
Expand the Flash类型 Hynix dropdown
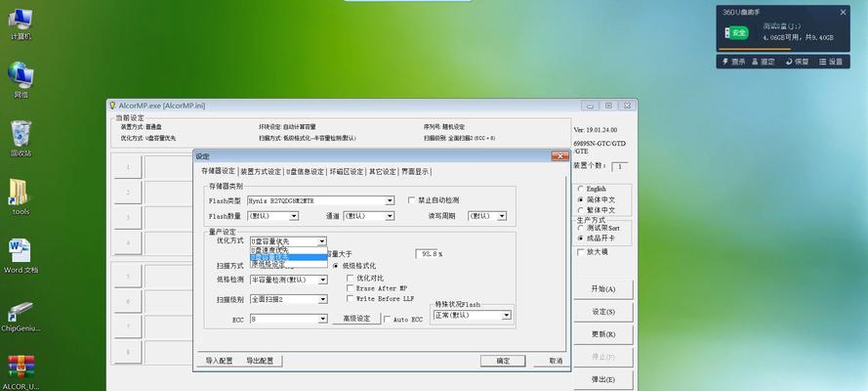coord(390,200)
